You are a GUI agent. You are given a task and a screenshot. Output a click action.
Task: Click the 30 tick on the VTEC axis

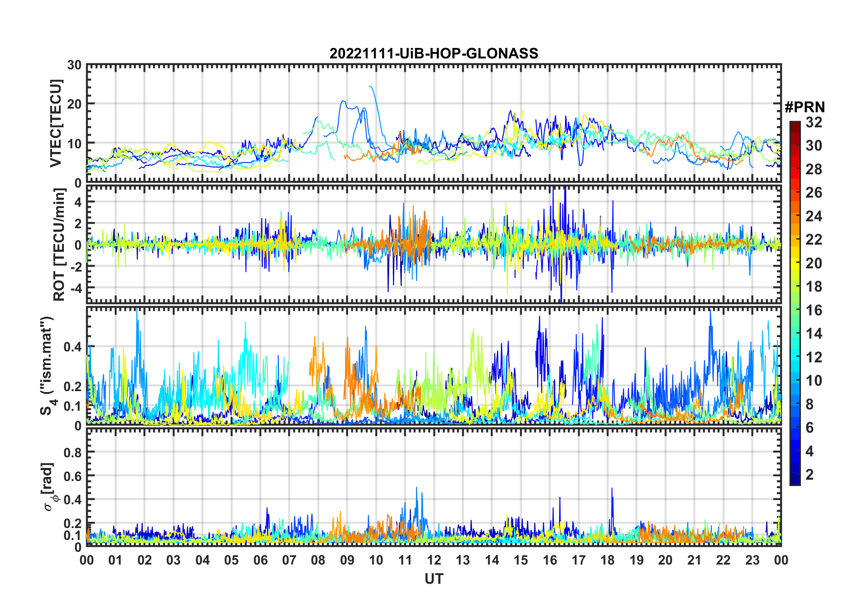(74, 65)
